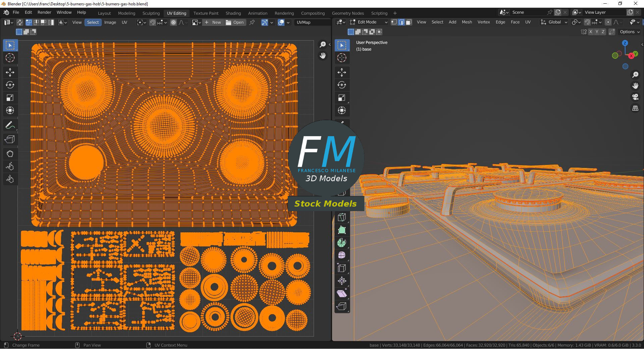Select the UV editor Transform tool
The image size is (644, 349).
[10, 110]
